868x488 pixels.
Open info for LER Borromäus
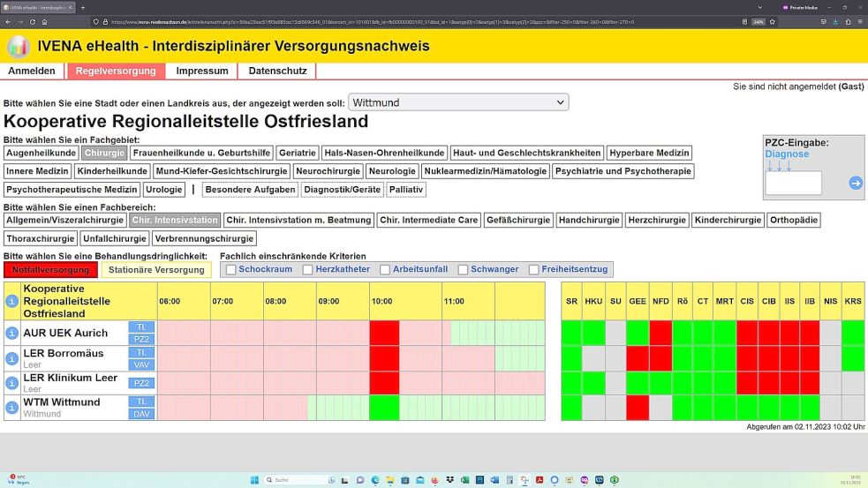coord(11,358)
